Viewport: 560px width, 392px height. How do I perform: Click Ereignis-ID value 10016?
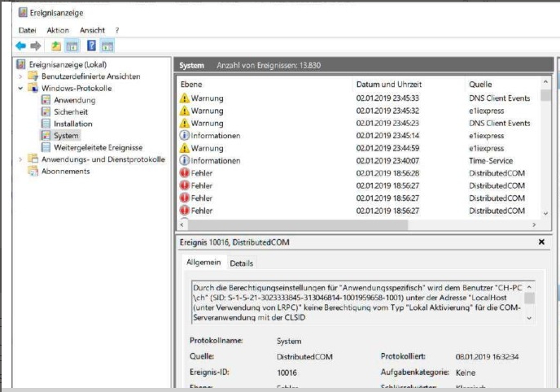coord(287,372)
